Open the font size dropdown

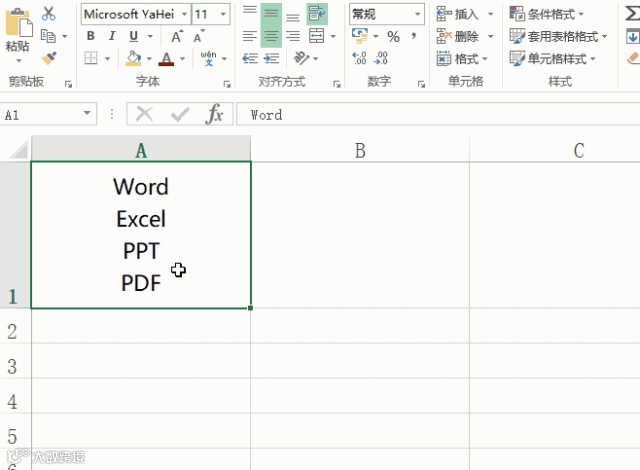tap(223, 14)
